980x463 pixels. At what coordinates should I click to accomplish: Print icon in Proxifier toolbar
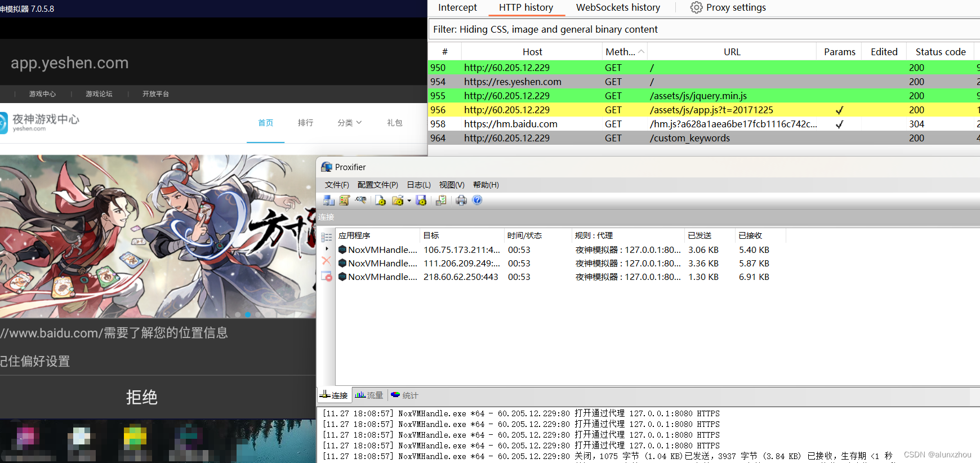click(x=461, y=201)
